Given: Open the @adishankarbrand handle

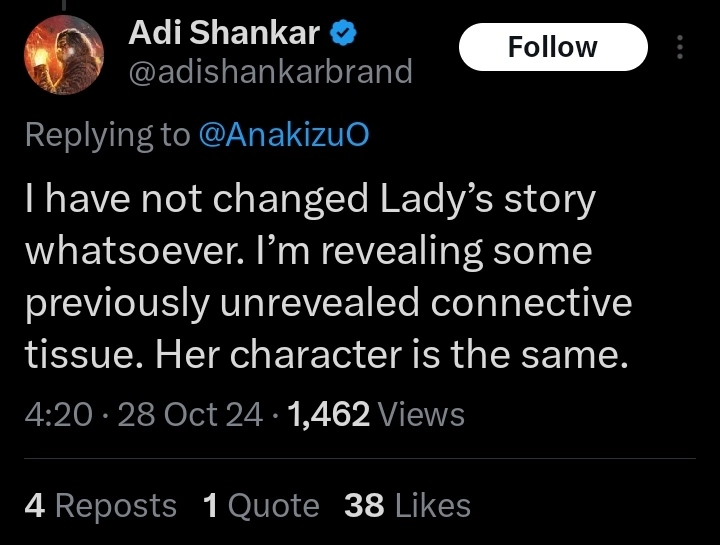Looking at the screenshot, I should click(x=269, y=71).
